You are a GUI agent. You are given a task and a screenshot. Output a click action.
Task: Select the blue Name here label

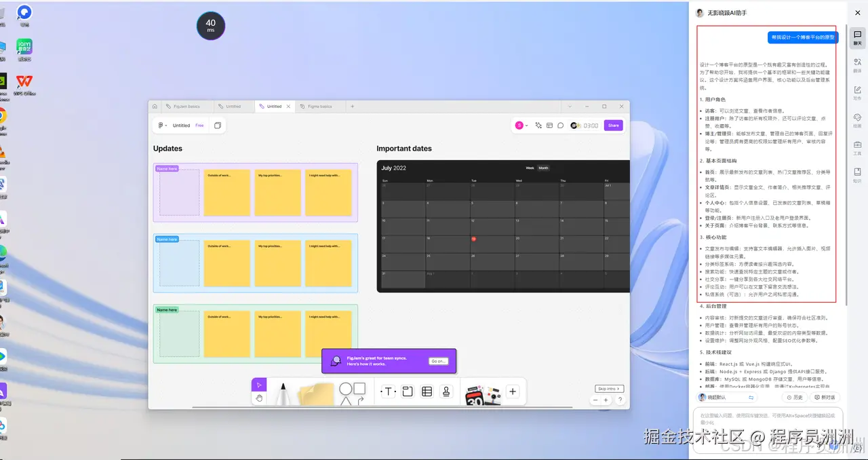tap(167, 239)
